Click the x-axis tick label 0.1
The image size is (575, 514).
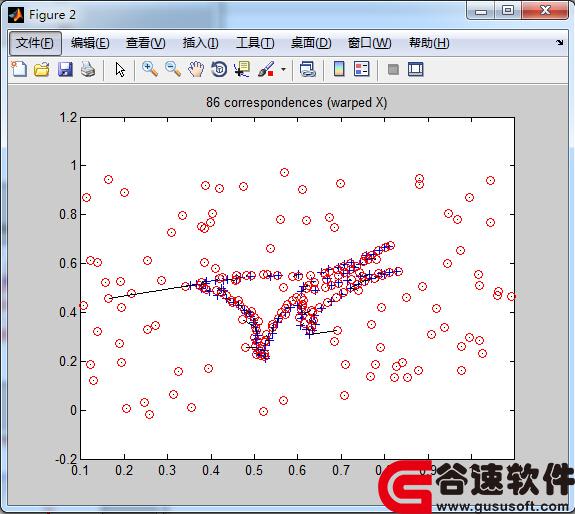(80, 470)
